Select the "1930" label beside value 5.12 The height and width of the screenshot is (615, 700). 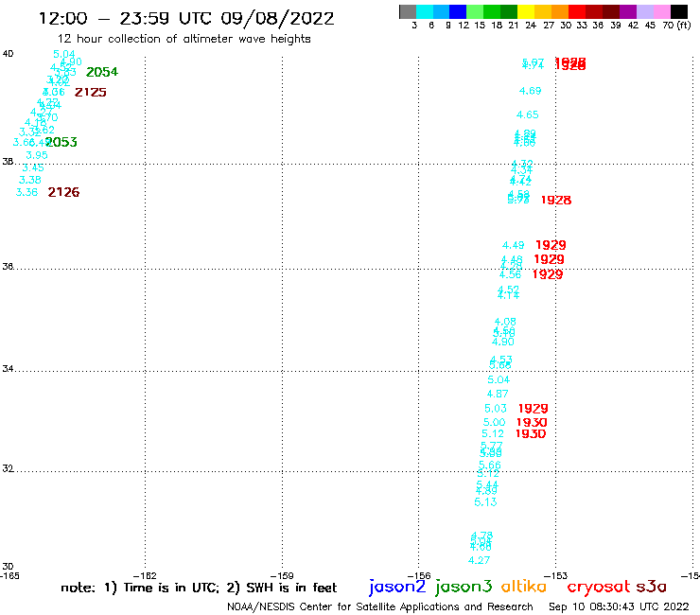coord(531,433)
